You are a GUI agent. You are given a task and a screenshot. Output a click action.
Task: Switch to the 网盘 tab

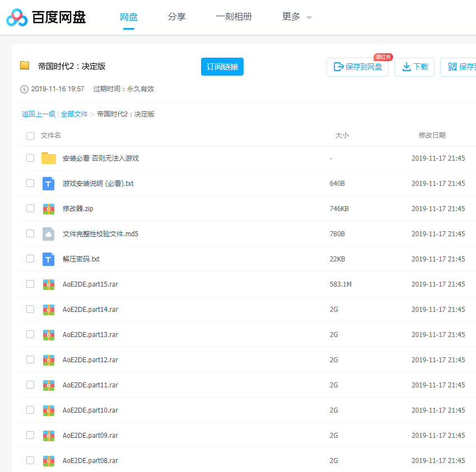click(x=129, y=17)
